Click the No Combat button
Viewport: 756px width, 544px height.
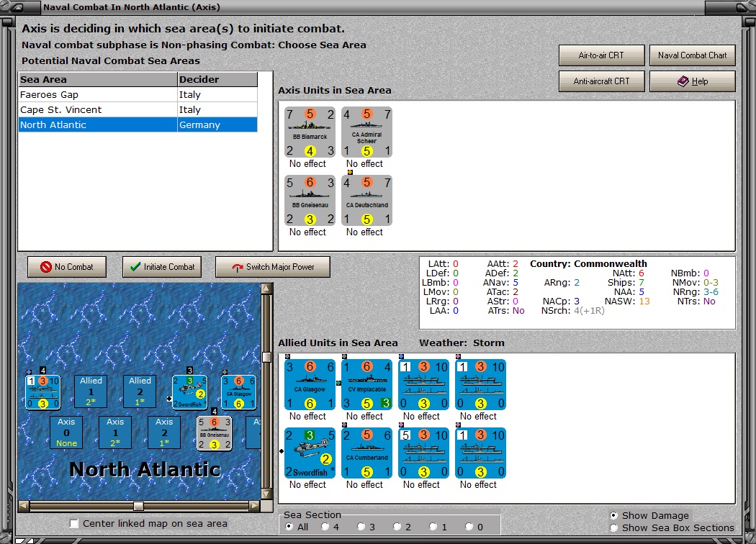click(x=67, y=266)
